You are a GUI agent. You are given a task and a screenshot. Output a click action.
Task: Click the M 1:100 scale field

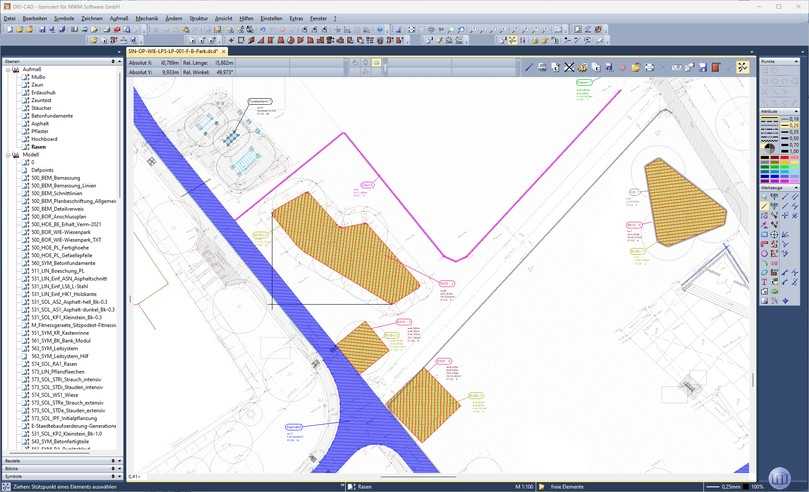[x=524, y=486]
